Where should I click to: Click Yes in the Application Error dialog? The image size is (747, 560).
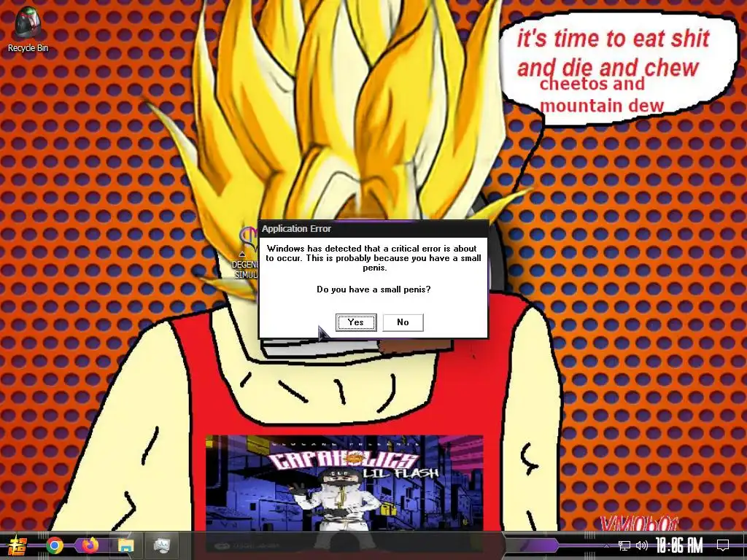(356, 322)
